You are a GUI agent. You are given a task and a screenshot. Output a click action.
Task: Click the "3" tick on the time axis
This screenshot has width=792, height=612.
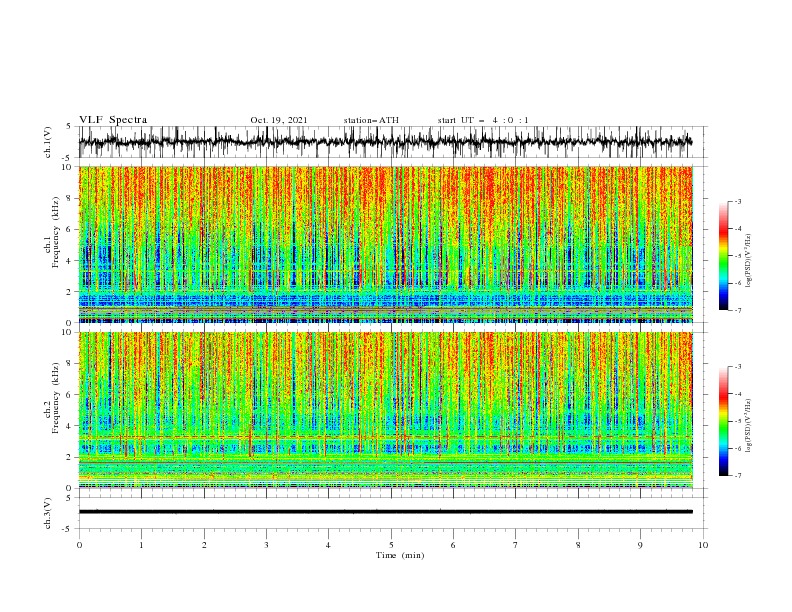tap(267, 545)
